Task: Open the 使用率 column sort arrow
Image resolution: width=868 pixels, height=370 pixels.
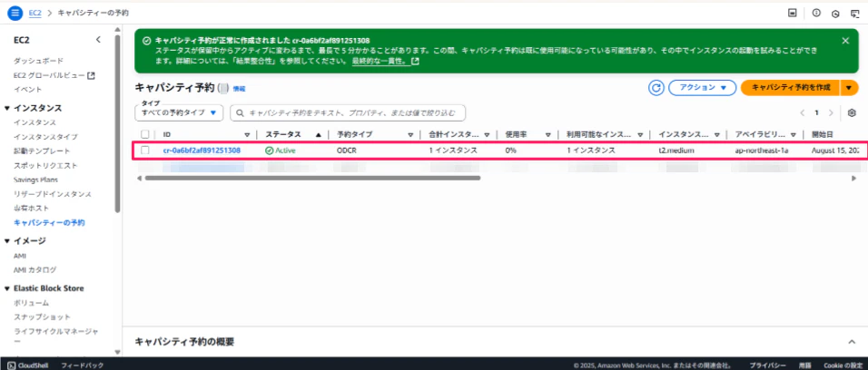Action: (547, 134)
